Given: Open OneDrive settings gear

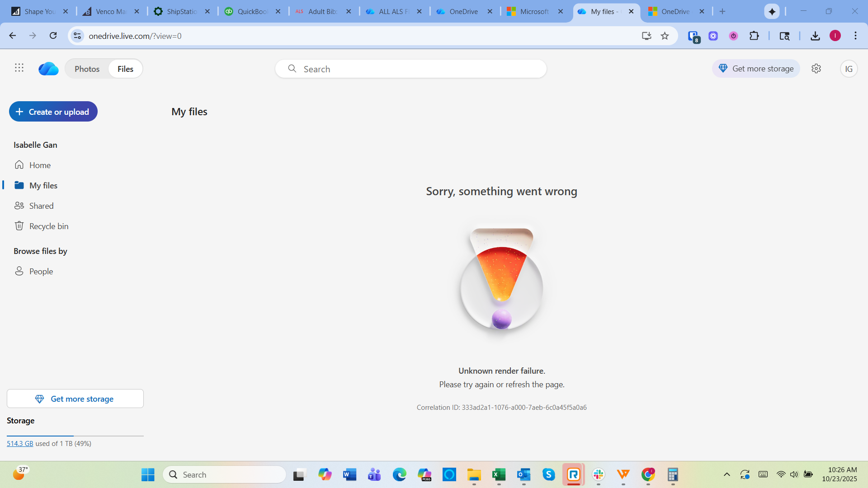Looking at the screenshot, I should pyautogui.click(x=816, y=69).
